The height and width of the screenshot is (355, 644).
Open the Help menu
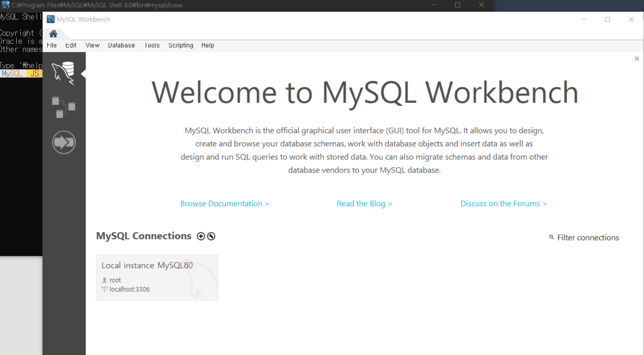coord(208,45)
